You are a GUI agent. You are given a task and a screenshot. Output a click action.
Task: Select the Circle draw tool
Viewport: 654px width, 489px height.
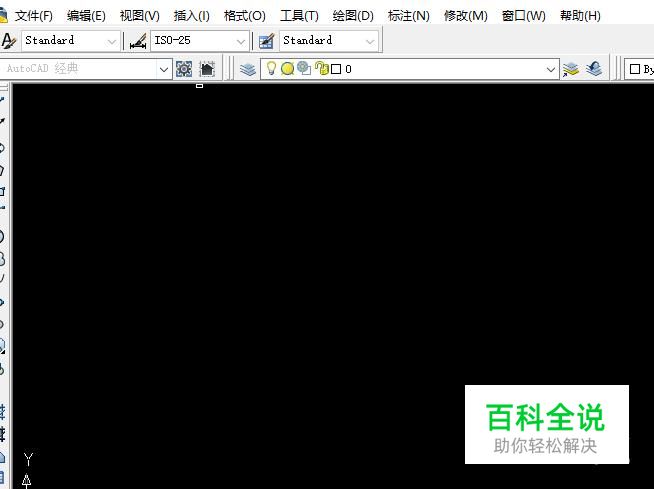tap(2, 237)
